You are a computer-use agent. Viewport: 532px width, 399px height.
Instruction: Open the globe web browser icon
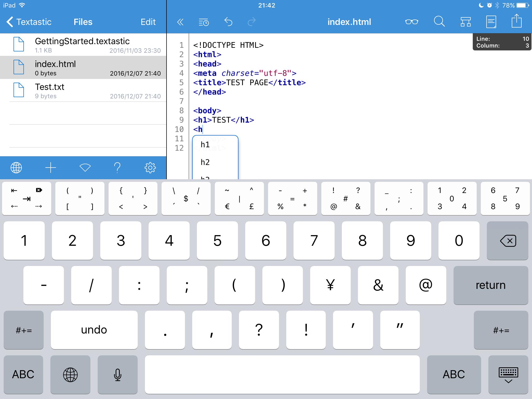click(x=16, y=168)
